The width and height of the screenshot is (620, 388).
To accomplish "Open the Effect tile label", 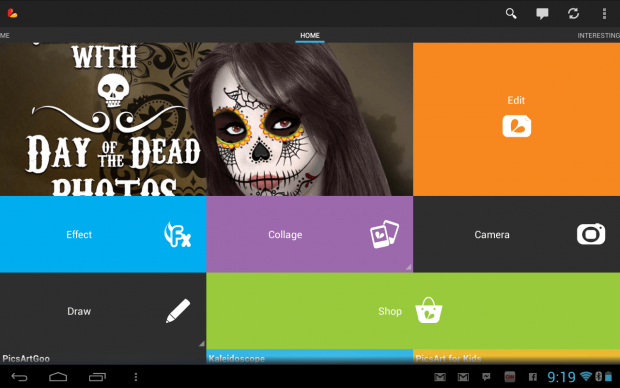I will tap(79, 235).
